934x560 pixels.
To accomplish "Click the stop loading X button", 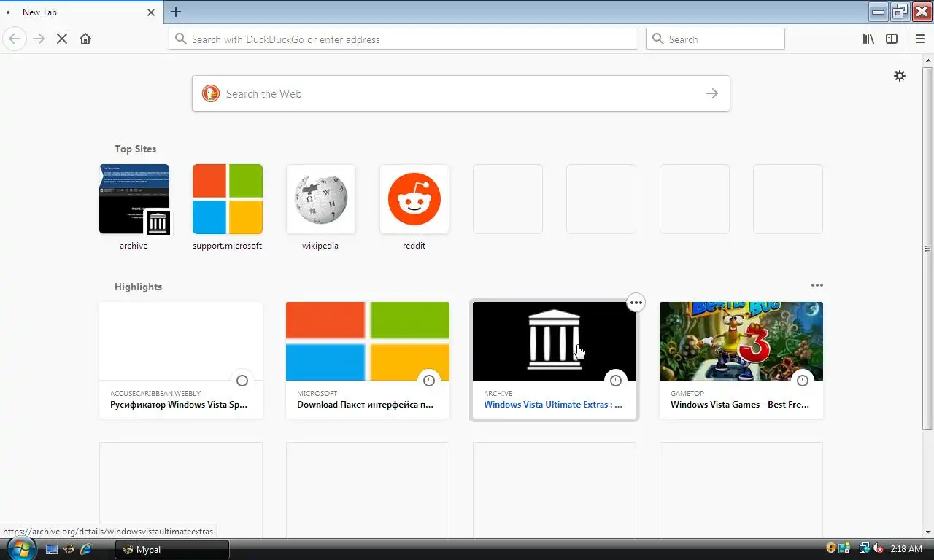I will pos(62,39).
